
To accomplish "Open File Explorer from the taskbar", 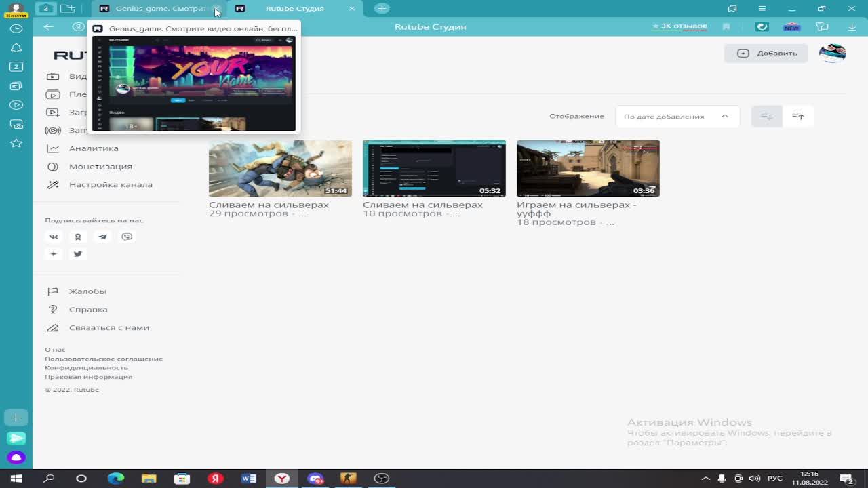I will (149, 479).
